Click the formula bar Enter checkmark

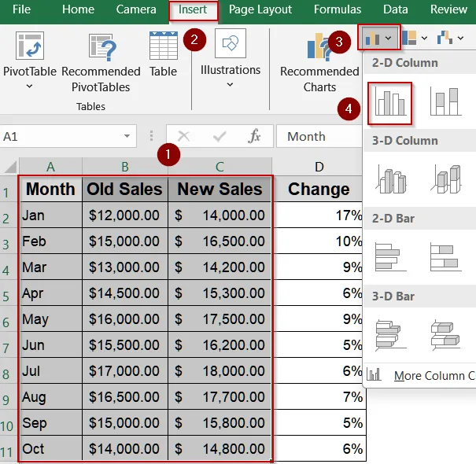click(x=220, y=136)
